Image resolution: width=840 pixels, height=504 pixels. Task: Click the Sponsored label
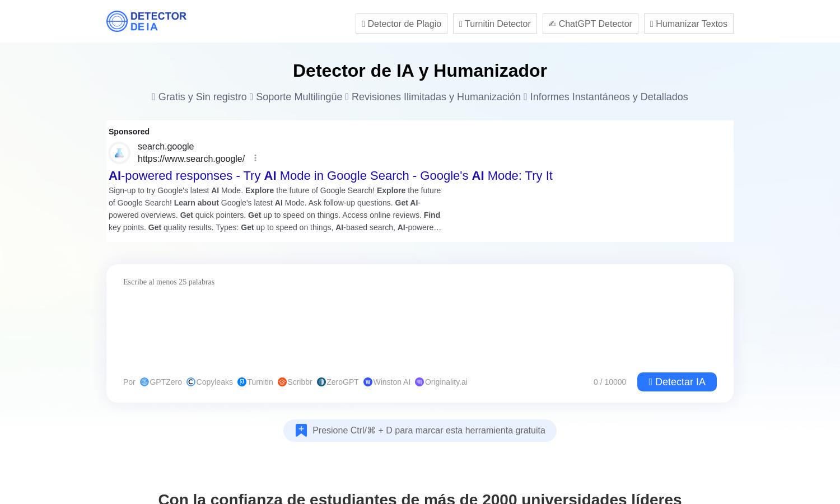click(129, 132)
